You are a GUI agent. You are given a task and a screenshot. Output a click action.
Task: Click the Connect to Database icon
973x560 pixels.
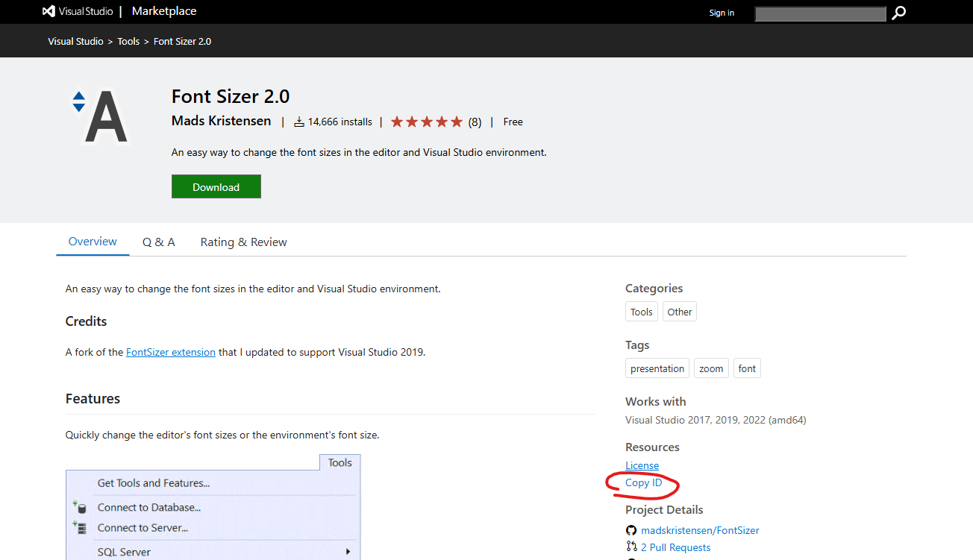[x=80, y=507]
